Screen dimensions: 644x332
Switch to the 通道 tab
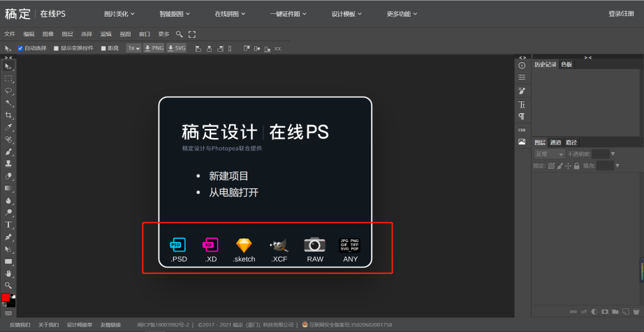pyautogui.click(x=556, y=142)
